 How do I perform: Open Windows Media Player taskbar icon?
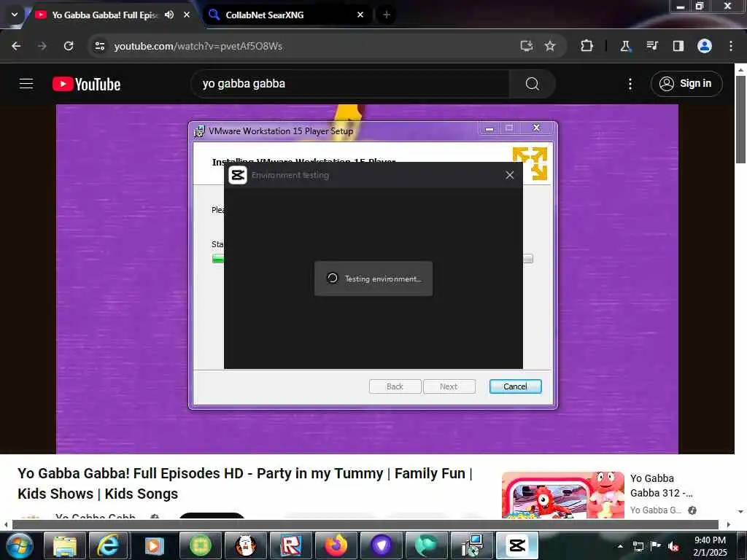pyautogui.click(x=153, y=545)
